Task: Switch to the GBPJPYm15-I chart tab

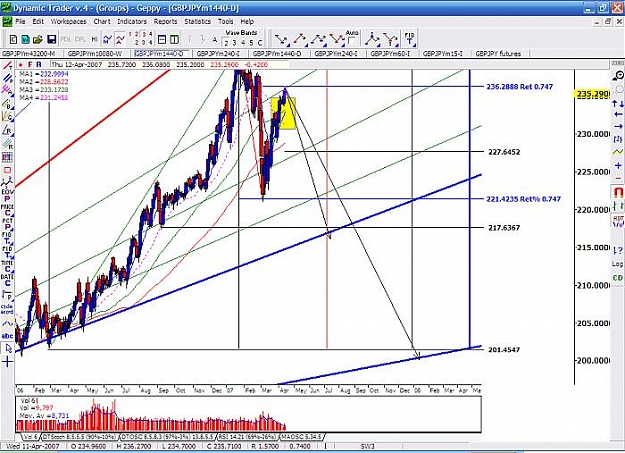Action: 442,53
